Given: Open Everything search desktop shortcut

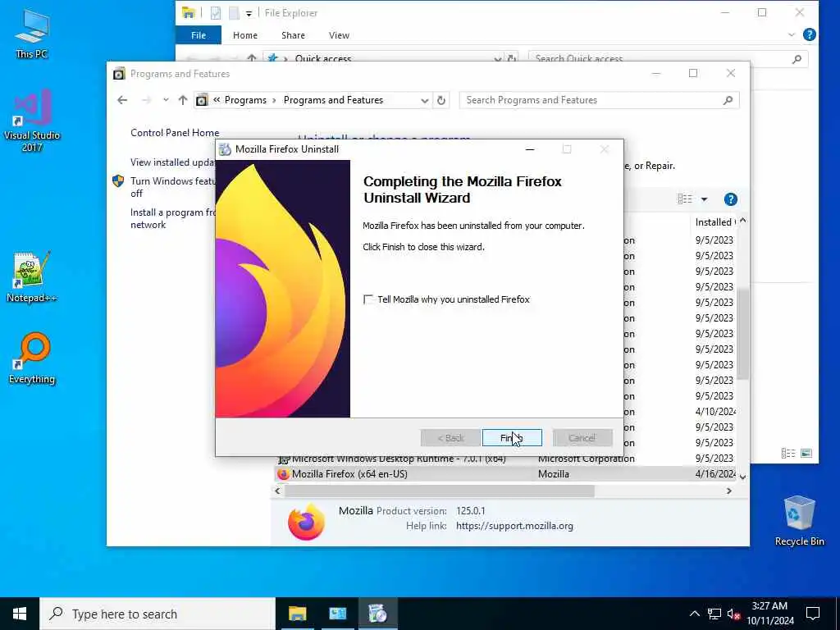Looking at the screenshot, I should pos(32,358).
